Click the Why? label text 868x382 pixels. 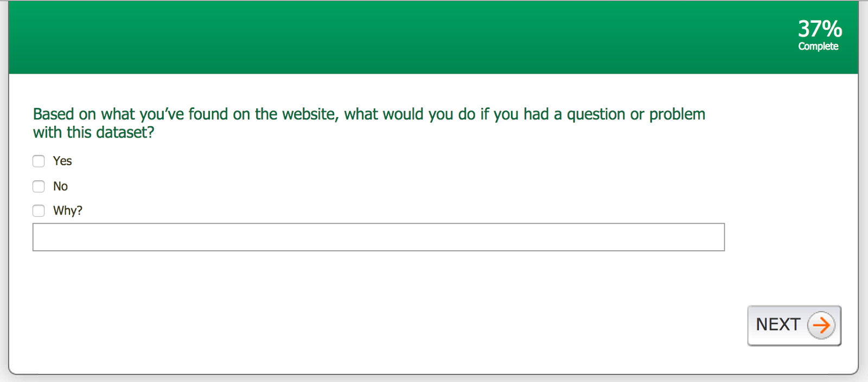pyautogui.click(x=68, y=211)
